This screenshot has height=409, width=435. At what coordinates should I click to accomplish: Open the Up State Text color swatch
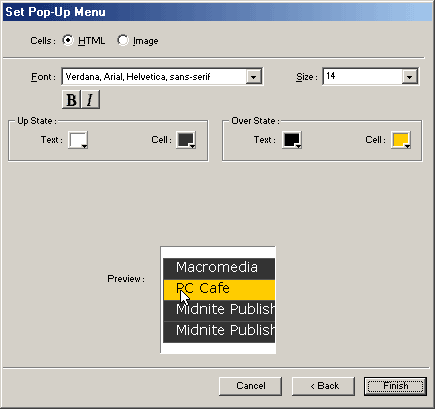click(78, 140)
